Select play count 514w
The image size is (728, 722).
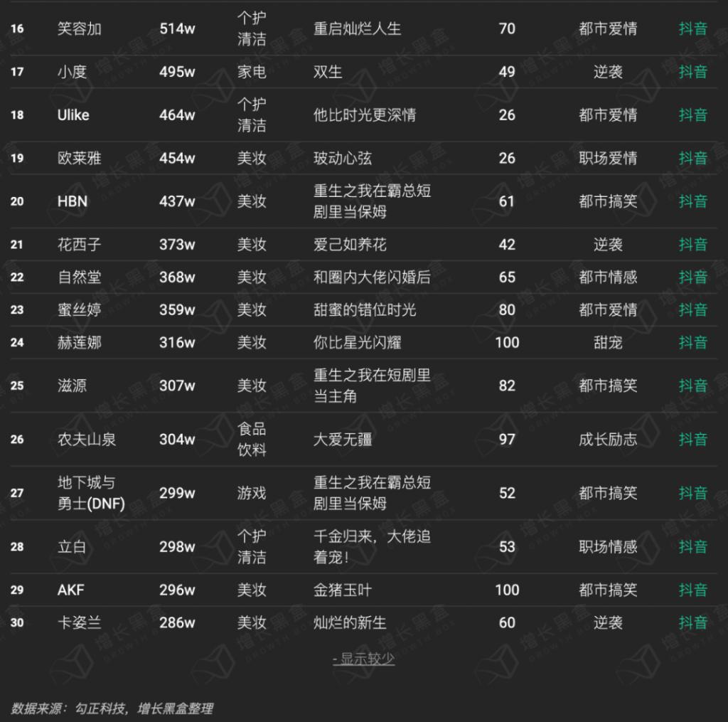[x=177, y=28]
